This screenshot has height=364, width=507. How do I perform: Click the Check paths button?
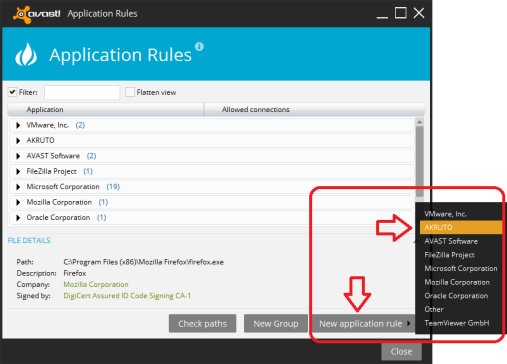pos(202,323)
